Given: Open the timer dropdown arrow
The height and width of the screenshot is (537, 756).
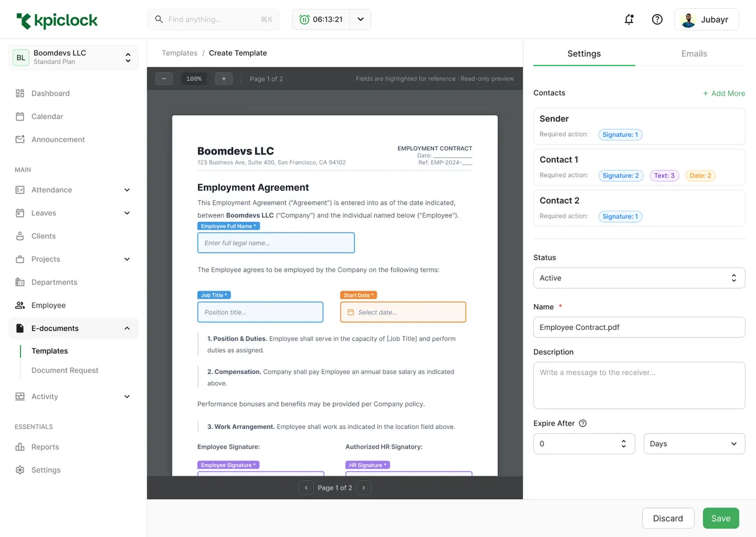Looking at the screenshot, I should coord(360,19).
